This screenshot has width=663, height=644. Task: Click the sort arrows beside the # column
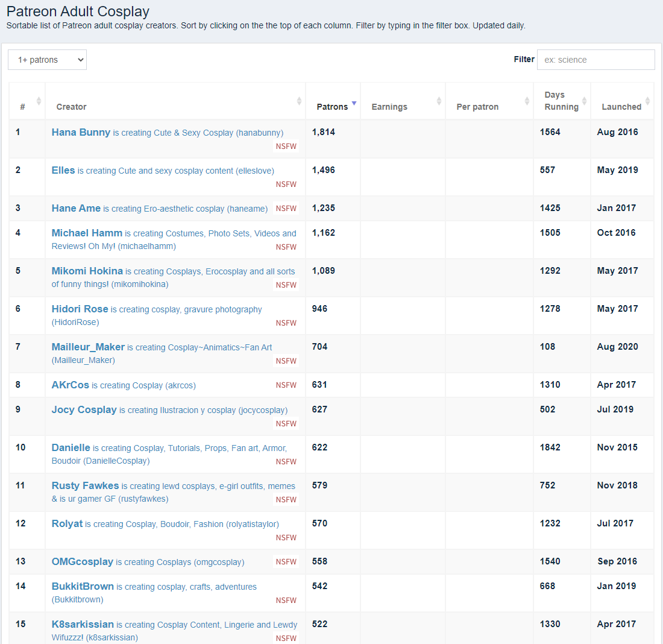tap(39, 101)
